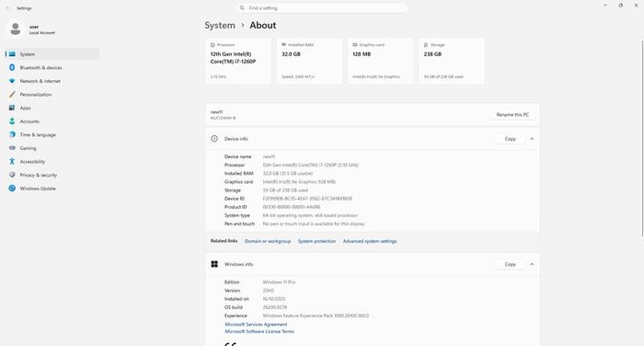Click the Find a setting search box
Image resolution: width=644 pixels, height=346 pixels.
point(322,7)
